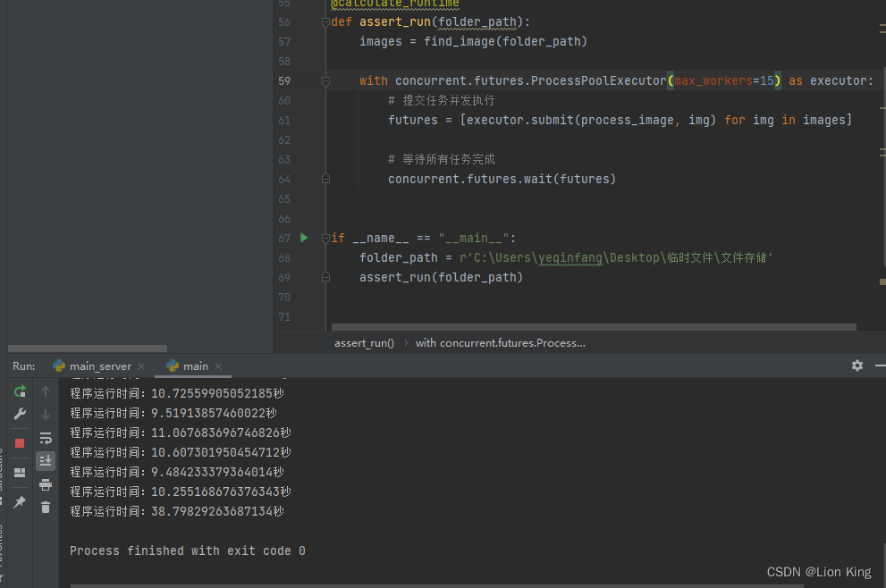Click the CSDN Lion King watermark

(818, 571)
